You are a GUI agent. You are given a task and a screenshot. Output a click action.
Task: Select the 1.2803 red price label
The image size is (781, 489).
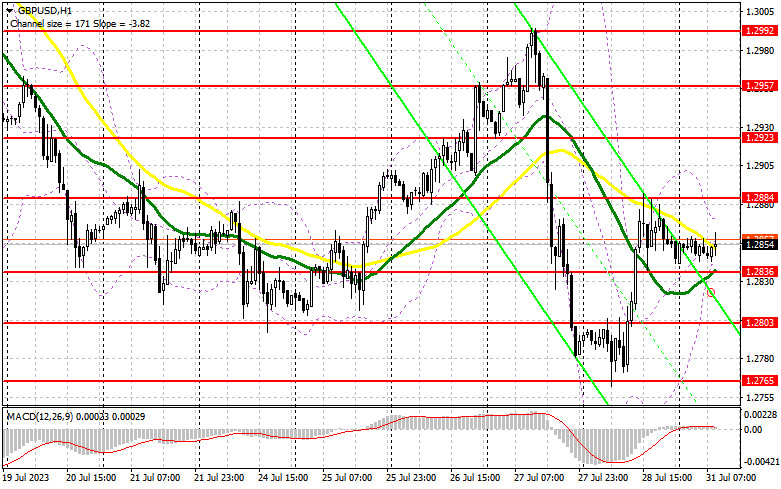760,323
